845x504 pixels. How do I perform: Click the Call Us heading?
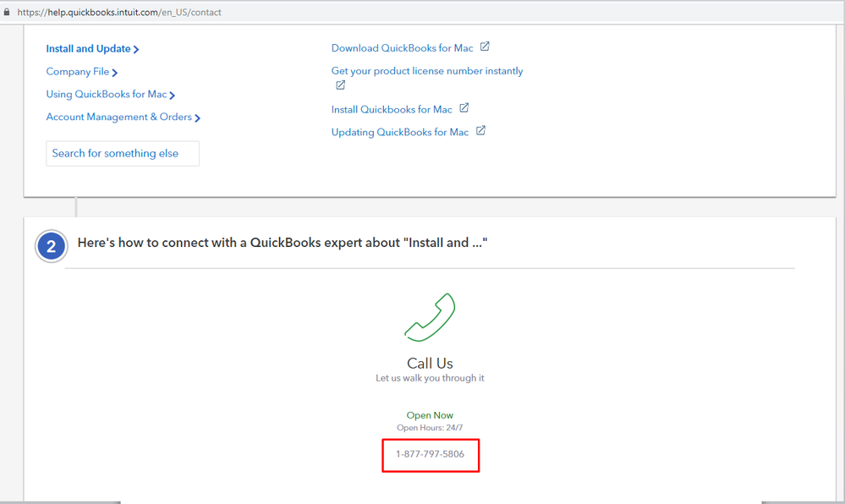click(430, 364)
